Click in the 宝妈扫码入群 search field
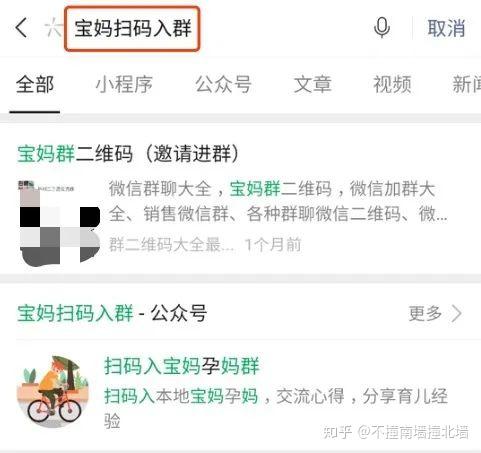The image size is (481, 453). 132,29
